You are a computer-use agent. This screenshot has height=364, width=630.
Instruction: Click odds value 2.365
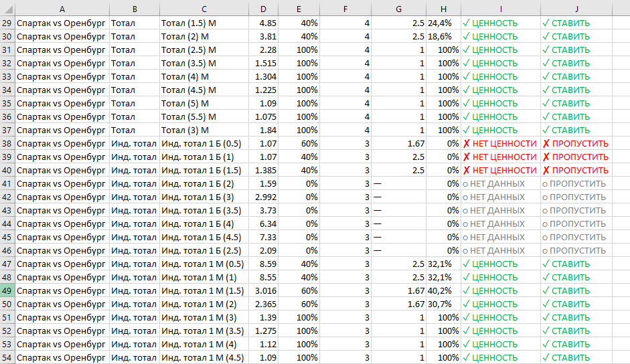point(266,304)
